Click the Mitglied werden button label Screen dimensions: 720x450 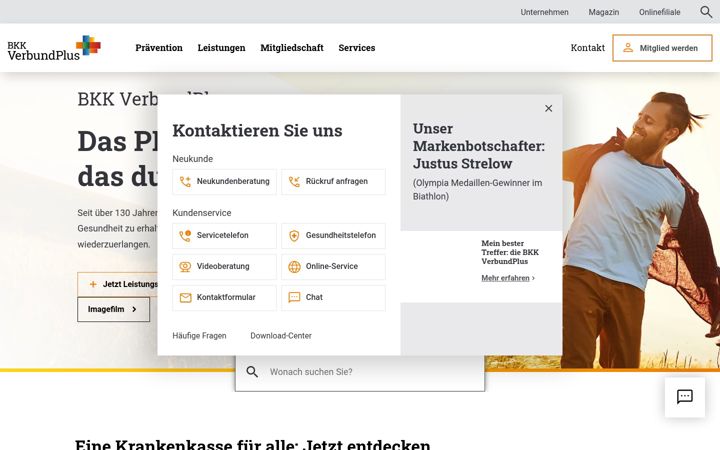tap(669, 48)
